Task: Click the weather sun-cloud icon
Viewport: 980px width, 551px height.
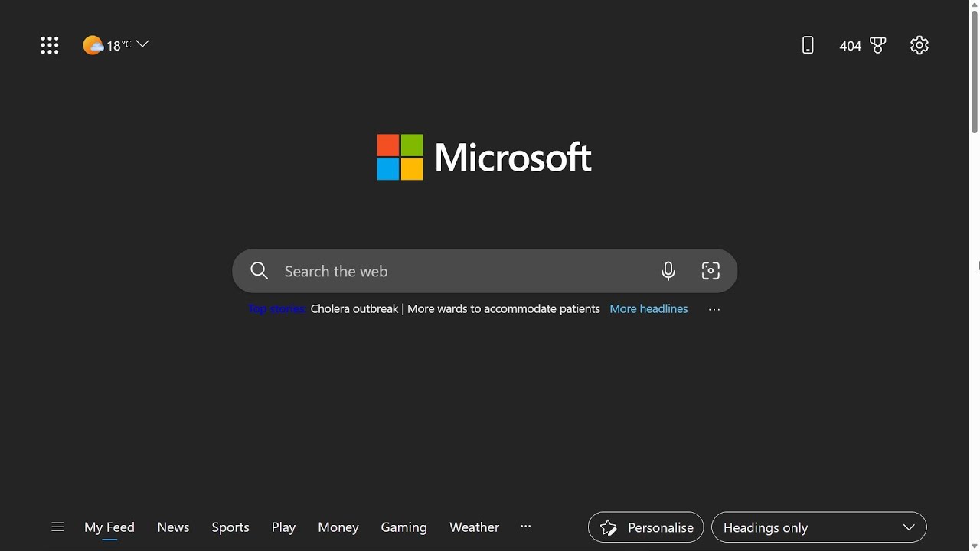Action: 93,45
